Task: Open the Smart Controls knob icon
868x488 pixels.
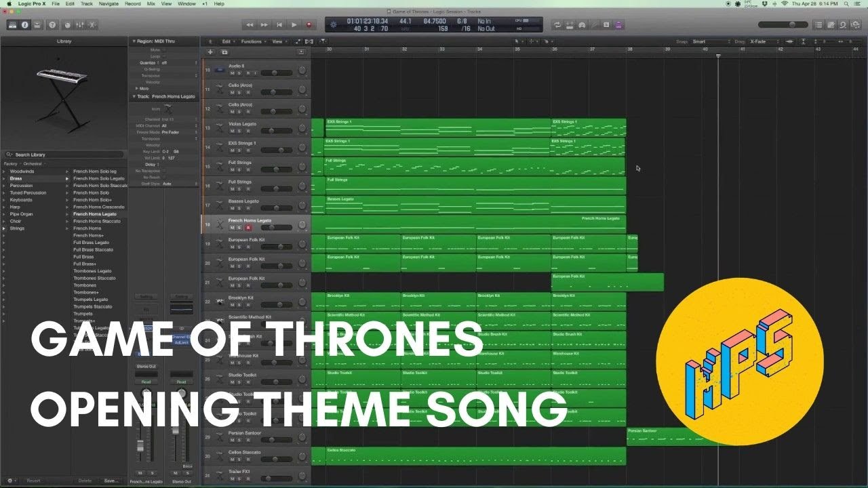Action: click(x=67, y=25)
